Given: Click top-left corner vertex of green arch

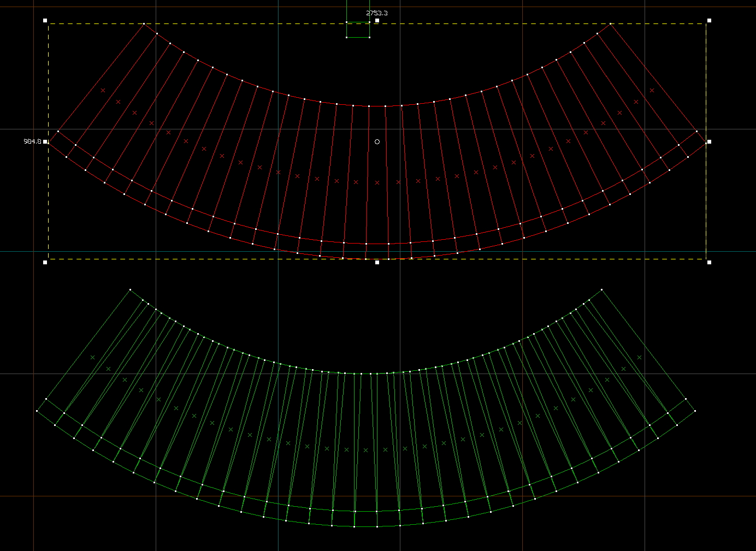Looking at the screenshot, I should pyautogui.click(x=130, y=290).
